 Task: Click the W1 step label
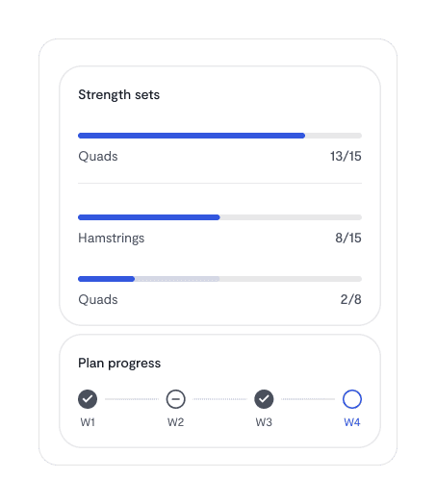(x=88, y=422)
